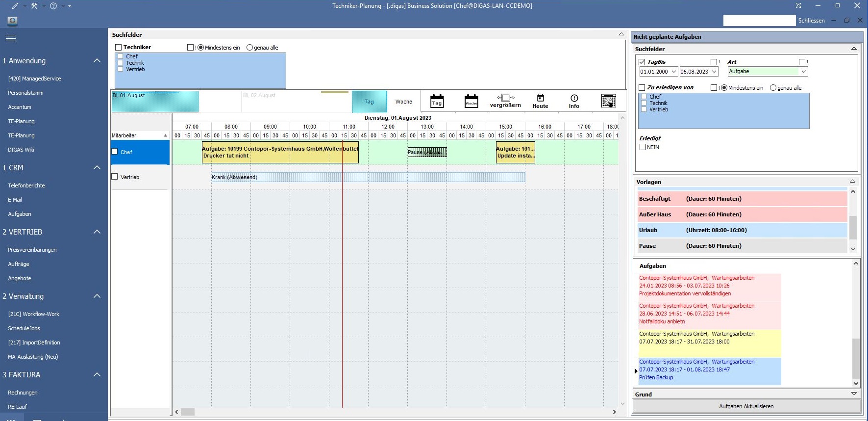Screen dimensions: 868x421
Task: Click the help question mark icon
Action: click(53, 6)
